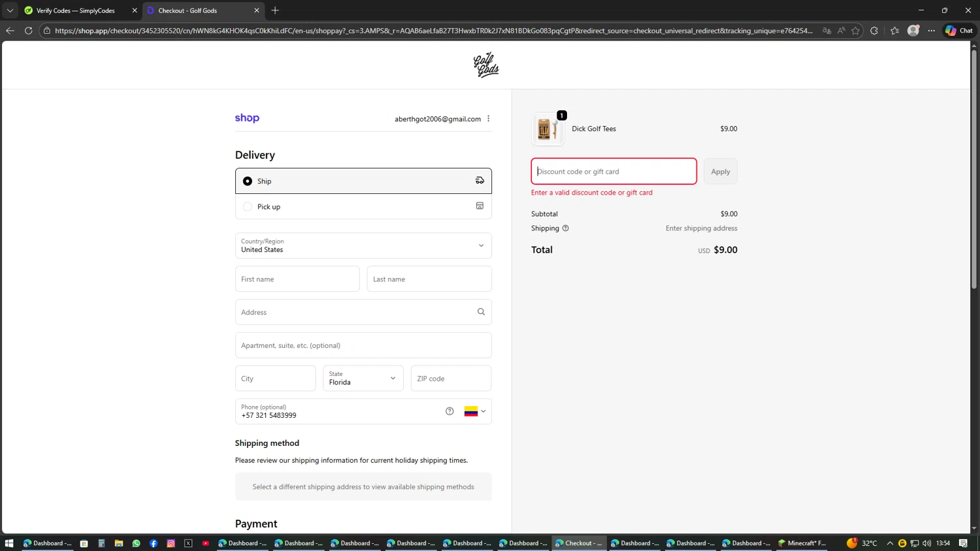Click the browser back arrow
Viewport: 980px width, 551px height.
tap(10, 31)
